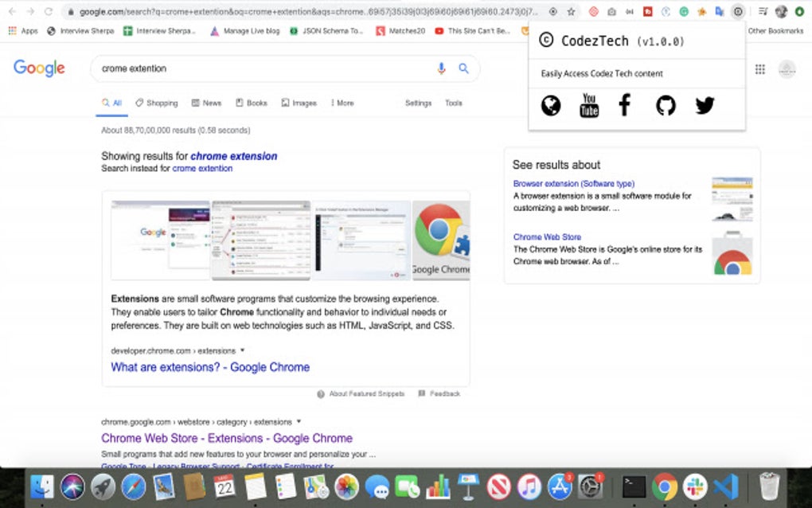
Task: Click the Grammarly green extension icon
Action: 684,11
